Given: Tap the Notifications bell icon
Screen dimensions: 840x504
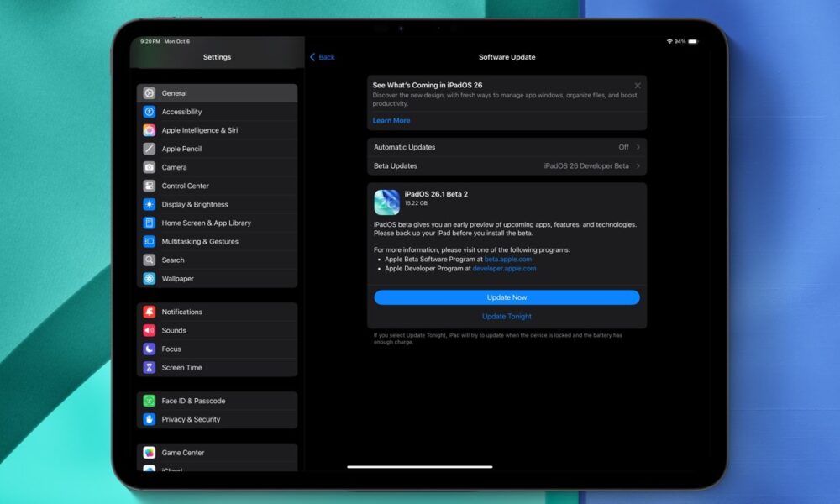Looking at the screenshot, I should click(149, 312).
